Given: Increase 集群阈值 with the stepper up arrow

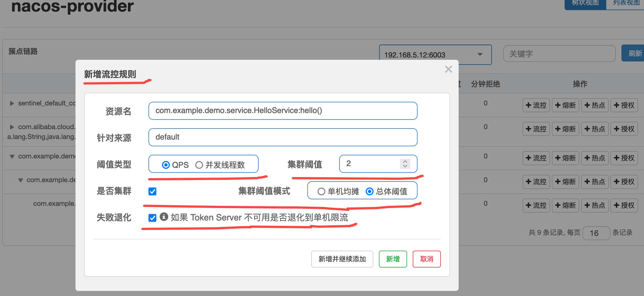Looking at the screenshot, I should click(405, 161).
